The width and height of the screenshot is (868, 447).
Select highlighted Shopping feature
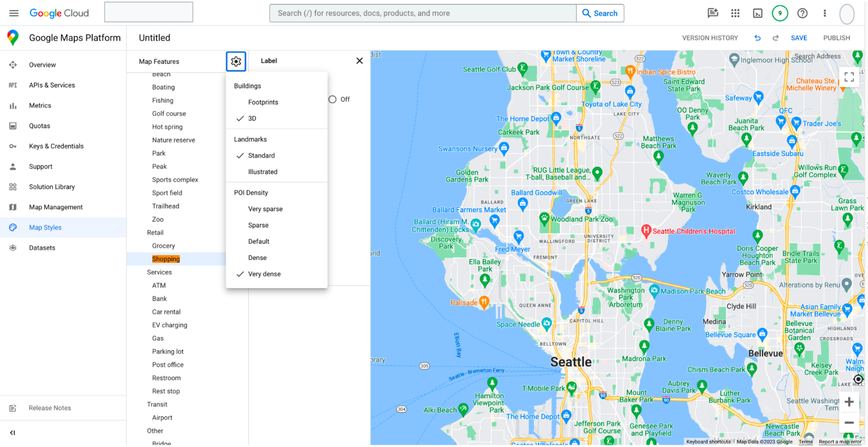[166, 259]
